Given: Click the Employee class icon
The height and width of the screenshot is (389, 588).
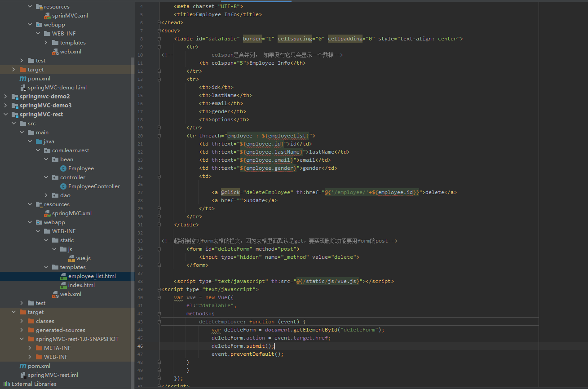Looking at the screenshot, I should pos(63,168).
